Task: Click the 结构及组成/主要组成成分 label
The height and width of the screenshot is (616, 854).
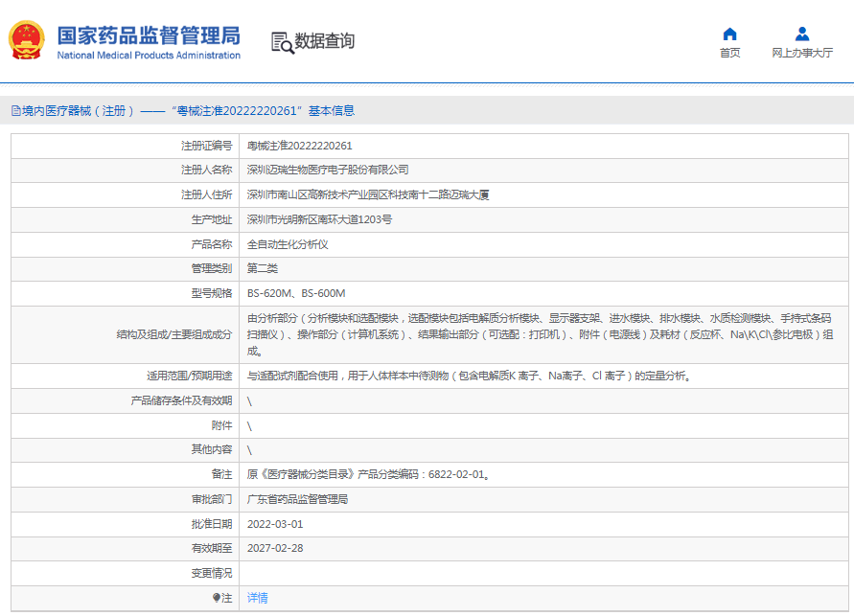Action: point(174,334)
